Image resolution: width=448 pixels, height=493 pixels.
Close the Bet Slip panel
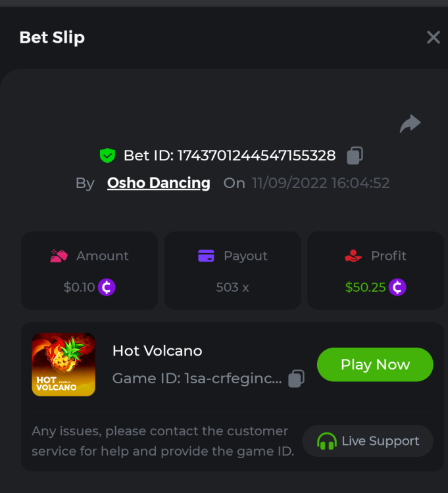433,37
